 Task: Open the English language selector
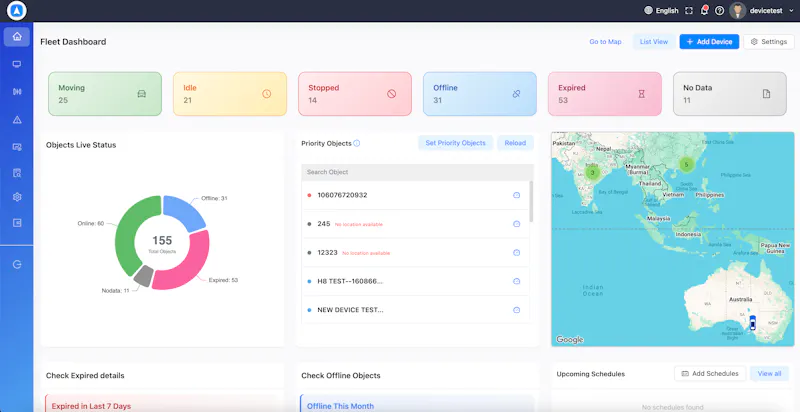[x=661, y=11]
